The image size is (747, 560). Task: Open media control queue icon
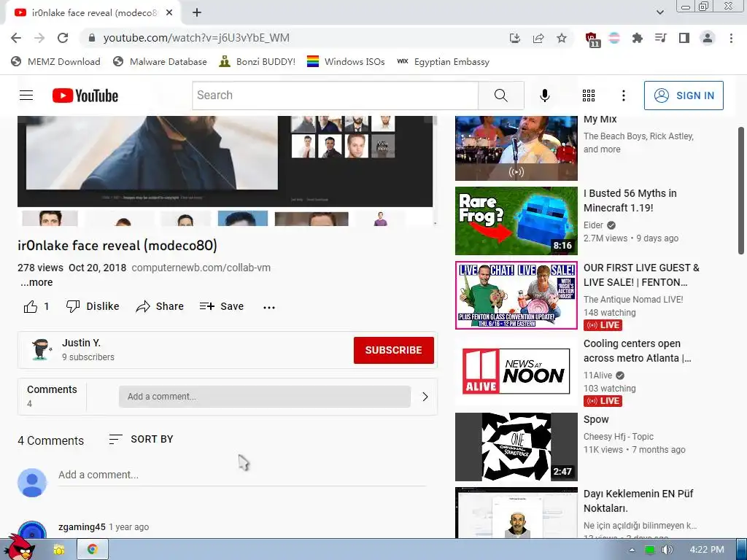(x=661, y=38)
